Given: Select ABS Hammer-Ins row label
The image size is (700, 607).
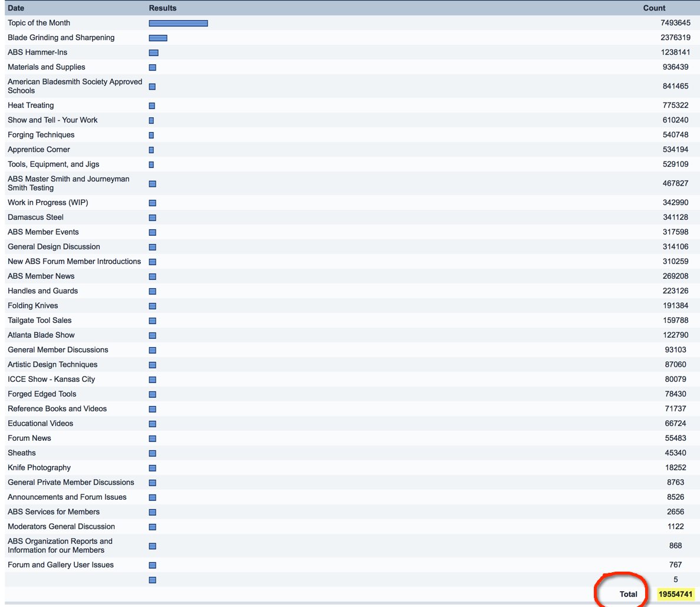Looking at the screenshot, I should tap(38, 52).
